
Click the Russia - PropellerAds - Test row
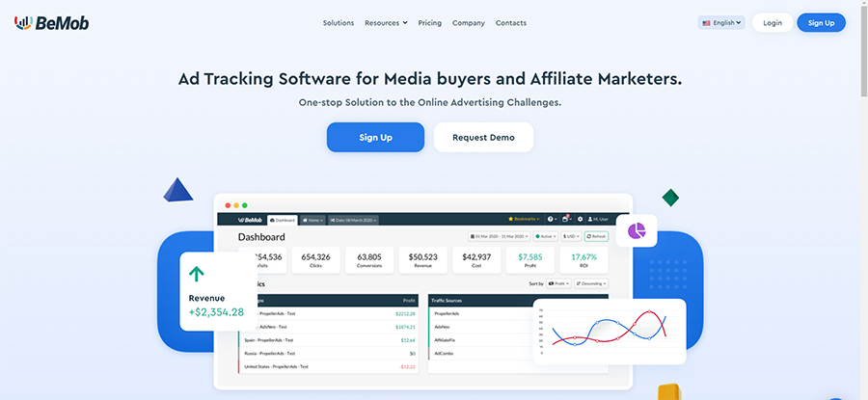coord(328,354)
